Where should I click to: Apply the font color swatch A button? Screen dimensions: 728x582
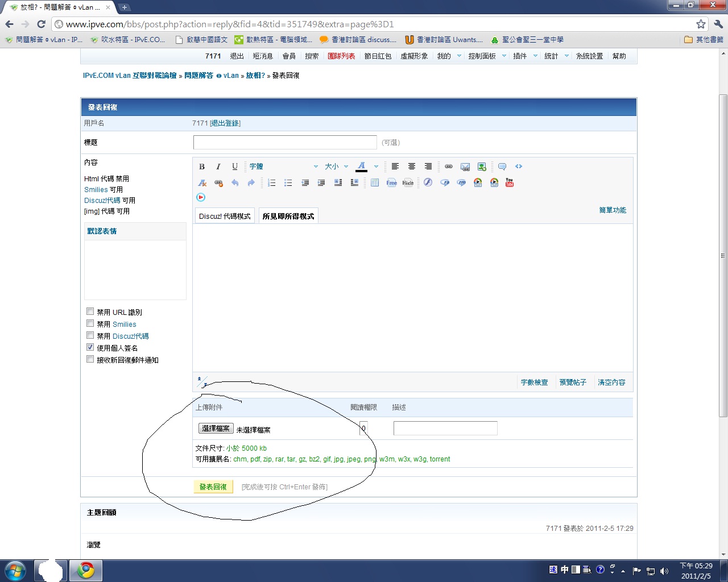coord(361,167)
